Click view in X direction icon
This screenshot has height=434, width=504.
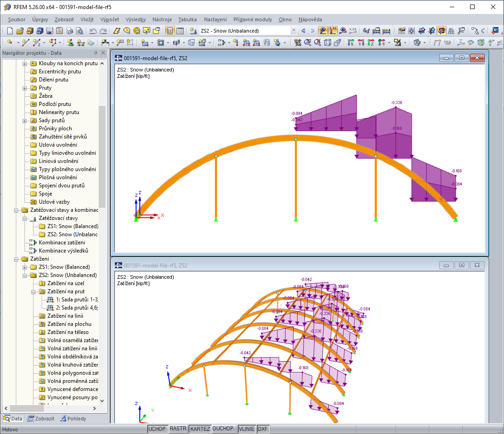pyautogui.click(x=351, y=43)
